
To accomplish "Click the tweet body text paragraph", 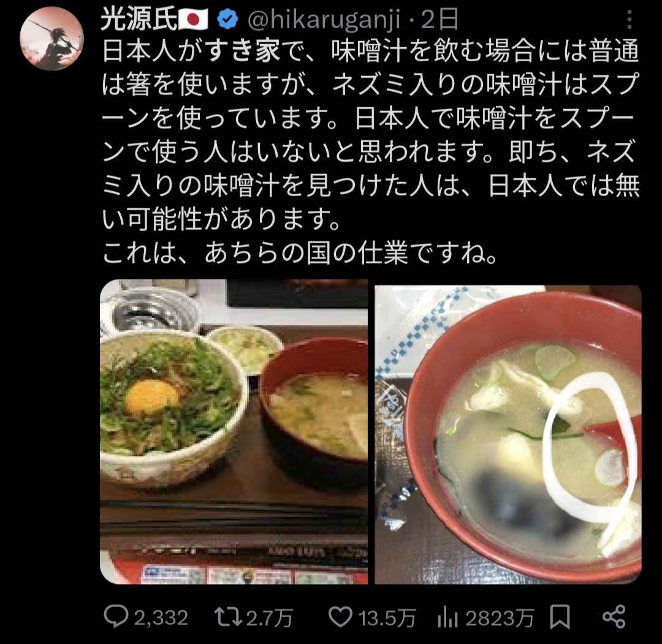I will tap(371, 153).
